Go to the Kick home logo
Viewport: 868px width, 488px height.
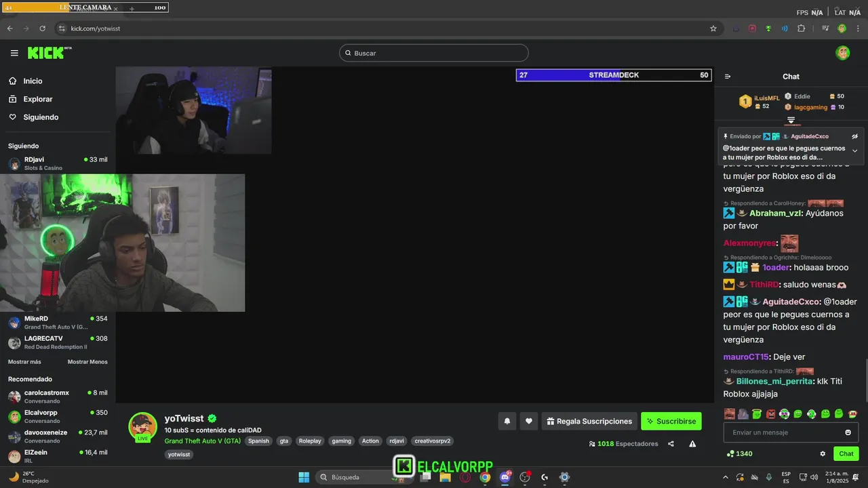[49, 53]
